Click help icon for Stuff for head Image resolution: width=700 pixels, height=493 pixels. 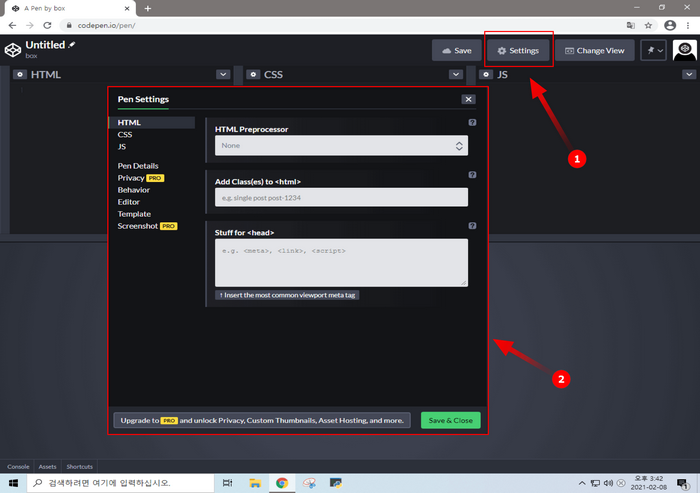click(x=472, y=225)
